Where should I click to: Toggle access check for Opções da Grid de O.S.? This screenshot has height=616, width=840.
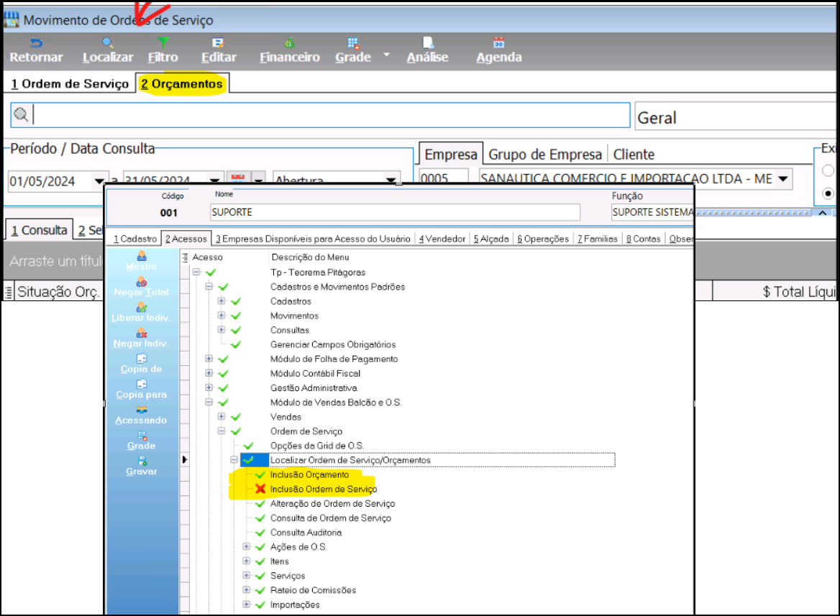(248, 446)
